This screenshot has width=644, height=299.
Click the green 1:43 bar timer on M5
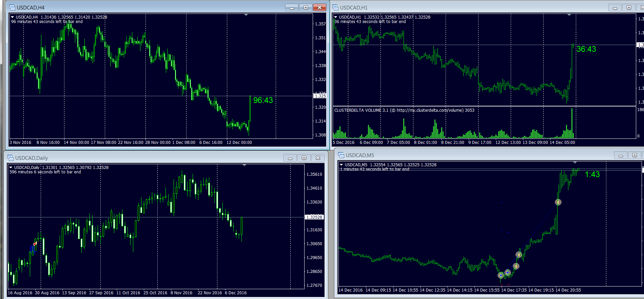click(x=592, y=174)
